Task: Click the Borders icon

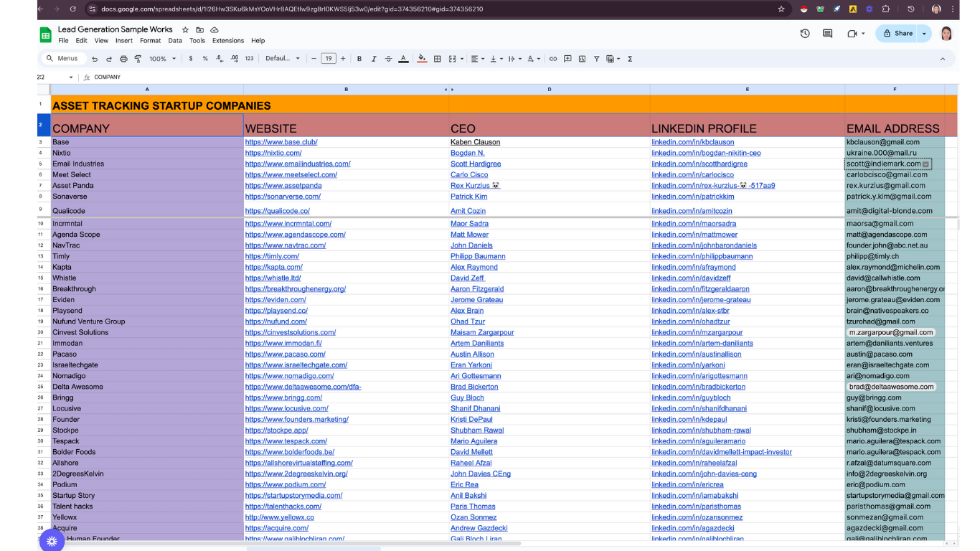Action: (437, 59)
